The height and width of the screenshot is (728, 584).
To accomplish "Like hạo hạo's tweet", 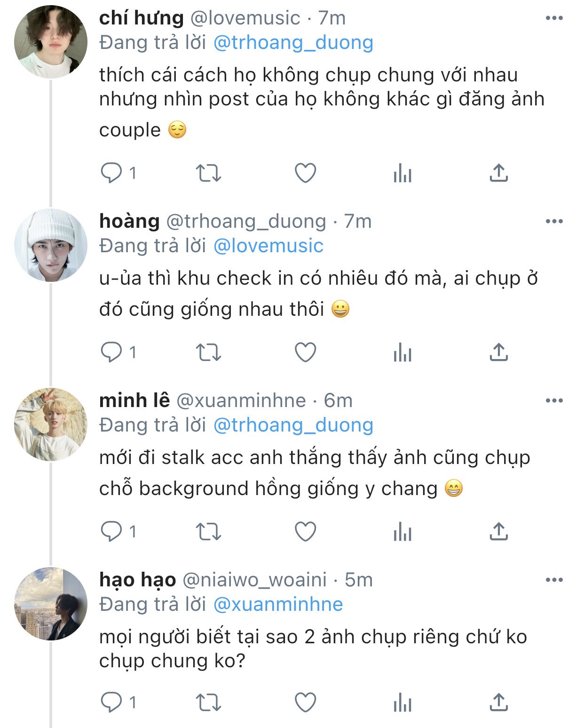I will [x=305, y=703].
